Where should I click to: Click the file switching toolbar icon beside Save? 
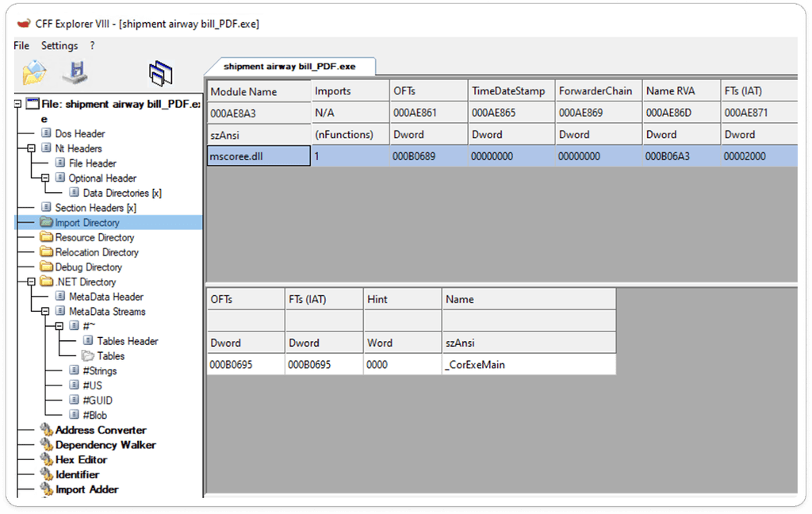pyautogui.click(x=160, y=72)
